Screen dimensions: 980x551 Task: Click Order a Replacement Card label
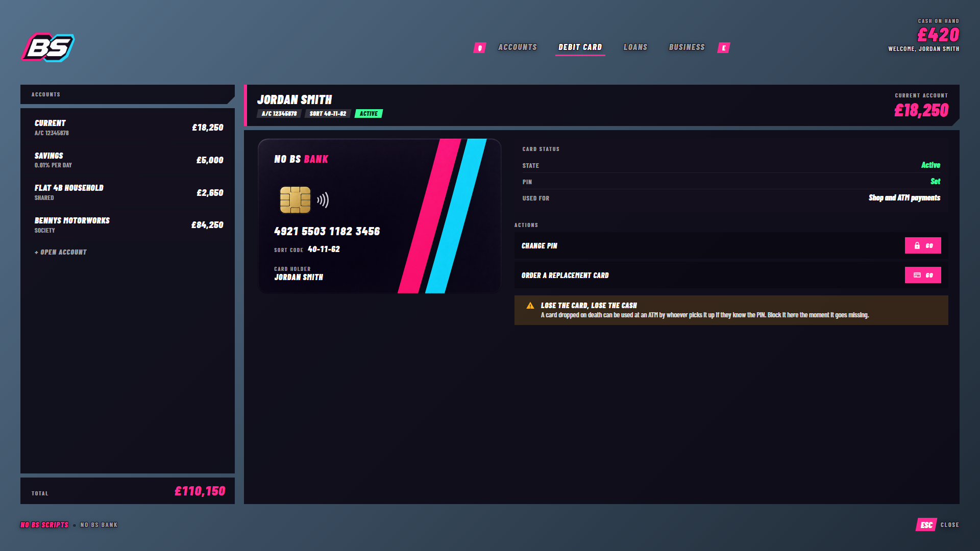click(565, 275)
